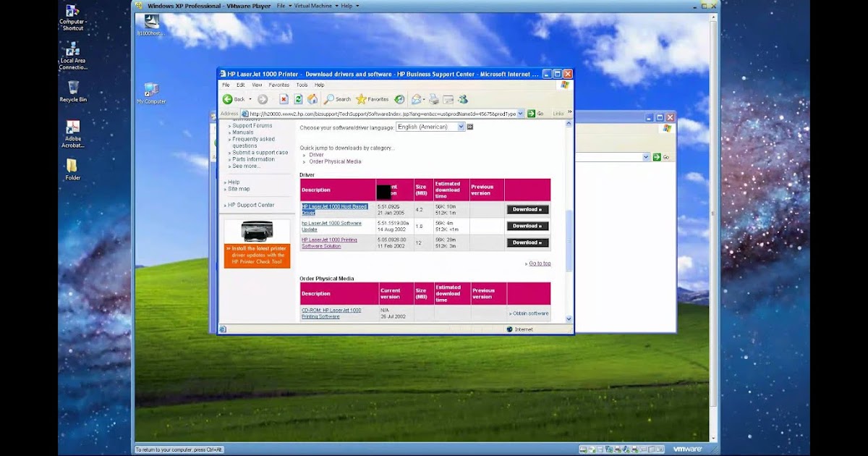Select the Folder icon on host desktop

click(x=73, y=169)
